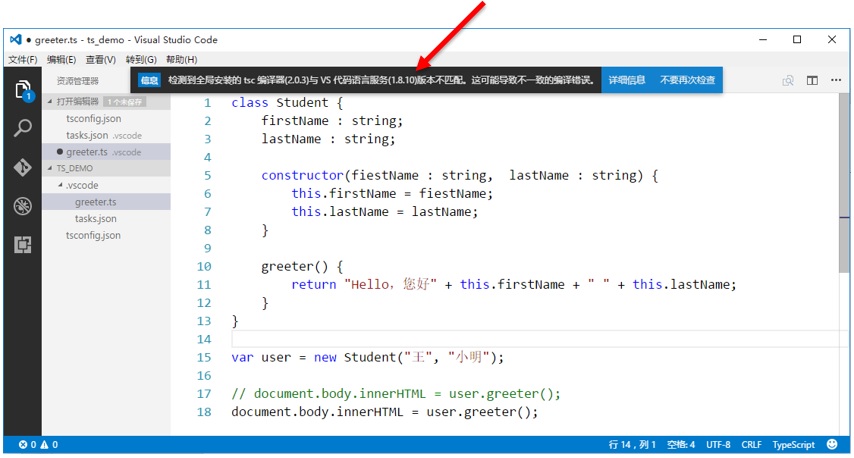Open the Explorer view icon
854x458 pixels.
[x=23, y=90]
